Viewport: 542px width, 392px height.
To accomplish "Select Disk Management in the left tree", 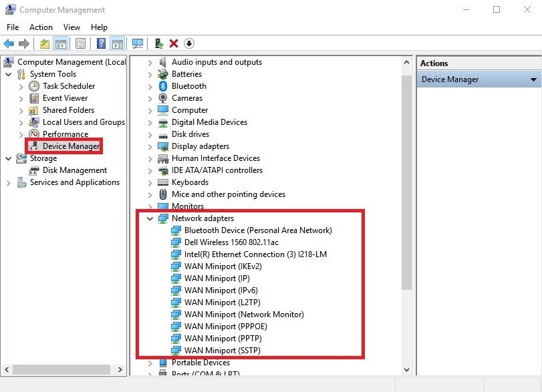I will (74, 170).
